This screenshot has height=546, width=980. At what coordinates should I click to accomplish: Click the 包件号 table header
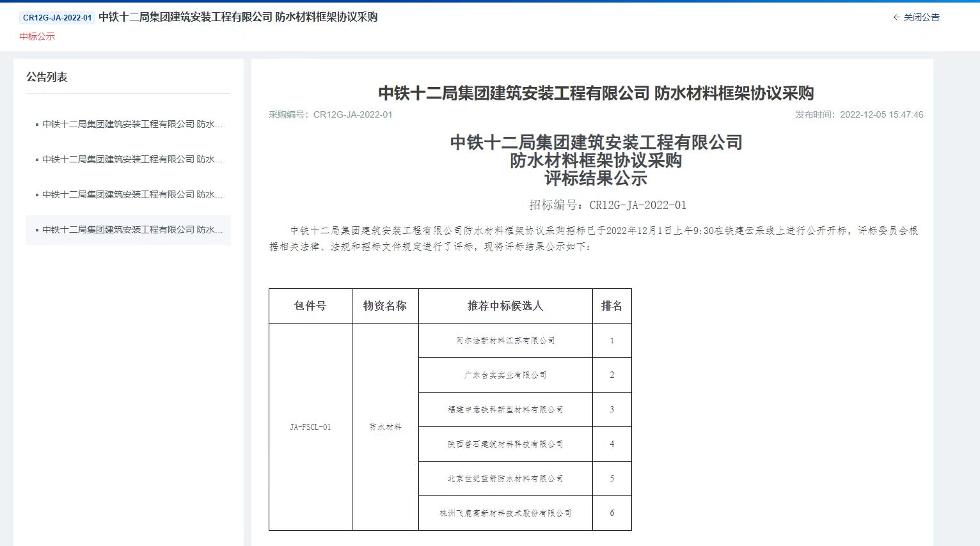pos(310,306)
